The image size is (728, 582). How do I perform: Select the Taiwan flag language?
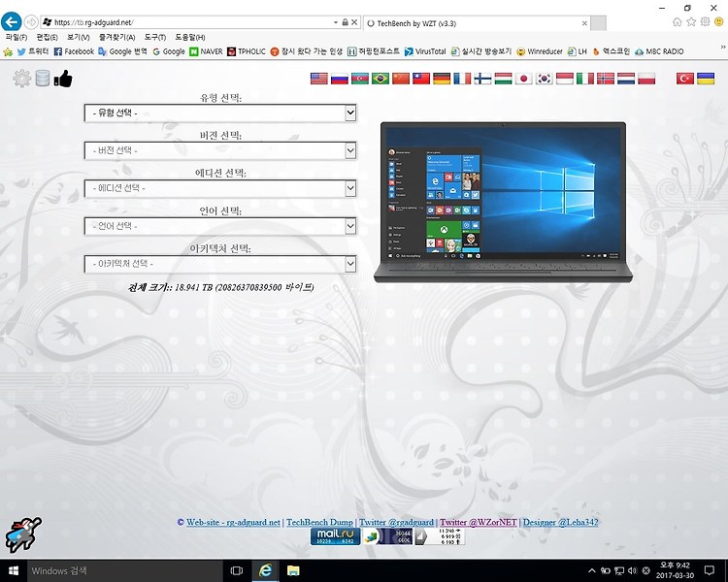tap(421, 79)
